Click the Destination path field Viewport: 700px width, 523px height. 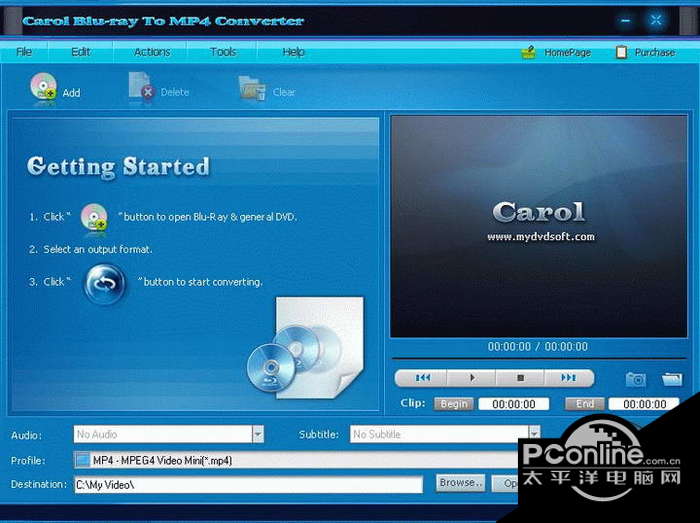[248, 485]
